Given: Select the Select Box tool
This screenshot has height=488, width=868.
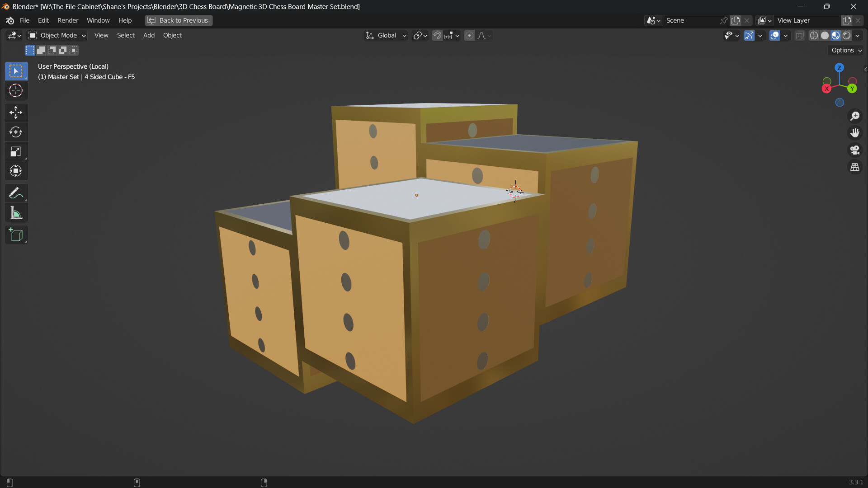Looking at the screenshot, I should pyautogui.click(x=16, y=71).
